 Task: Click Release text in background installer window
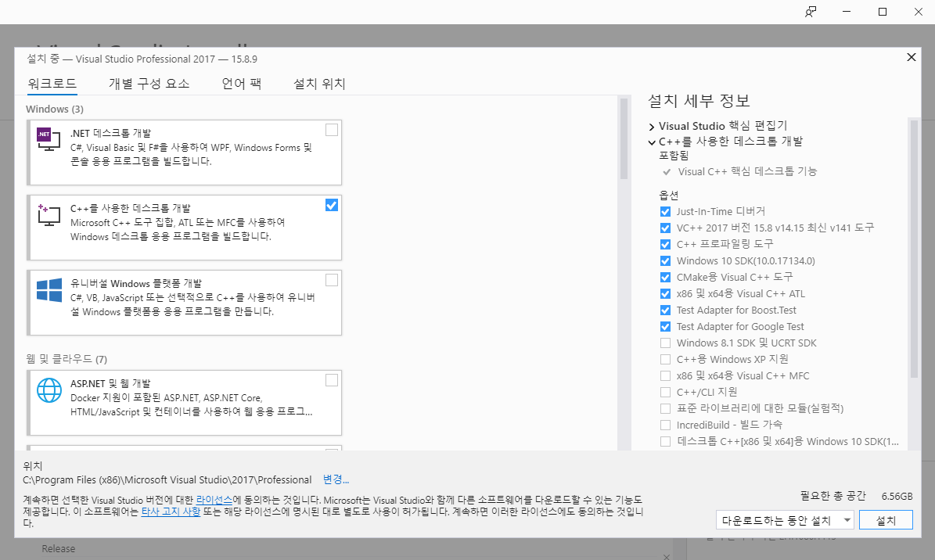click(x=59, y=549)
